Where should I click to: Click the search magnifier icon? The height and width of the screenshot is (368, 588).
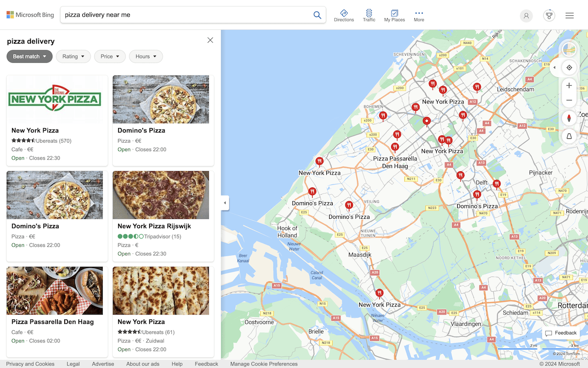[x=317, y=15]
